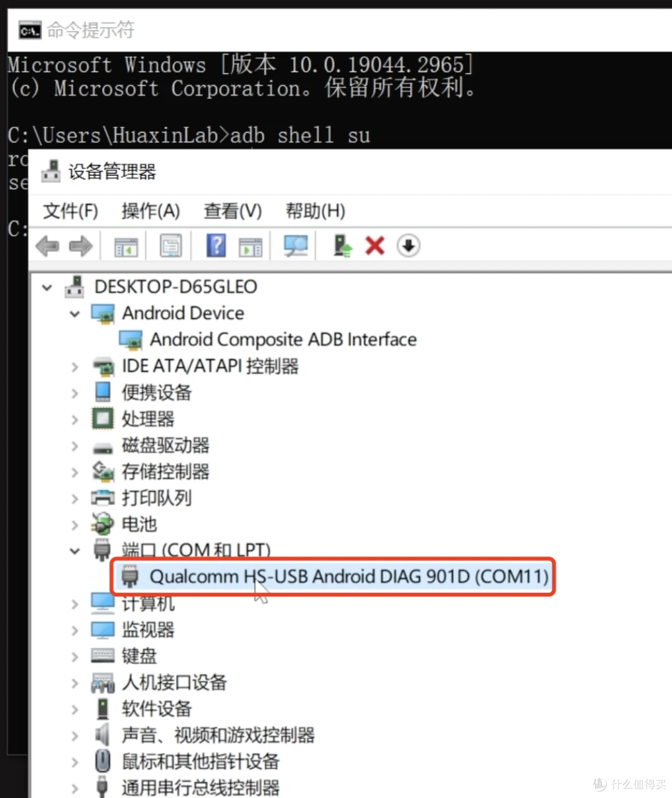Click the update device driver toolbar icon
The width and height of the screenshot is (672, 798).
point(342,246)
